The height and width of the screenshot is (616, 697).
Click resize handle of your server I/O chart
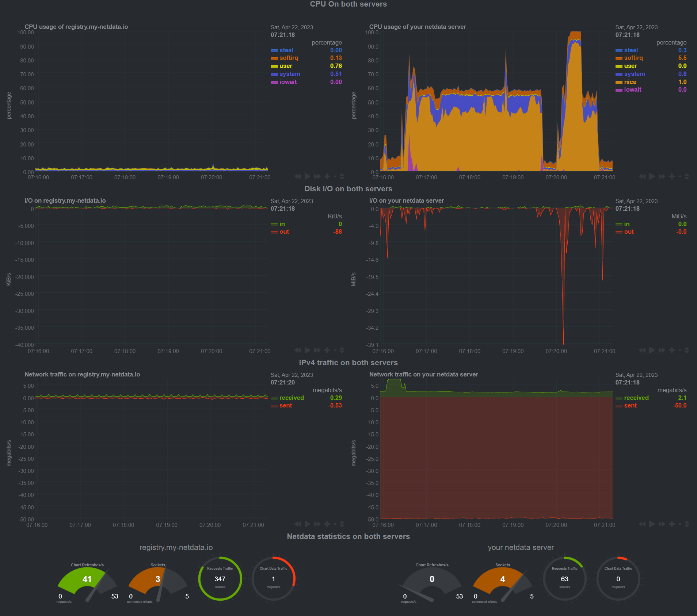click(x=687, y=350)
